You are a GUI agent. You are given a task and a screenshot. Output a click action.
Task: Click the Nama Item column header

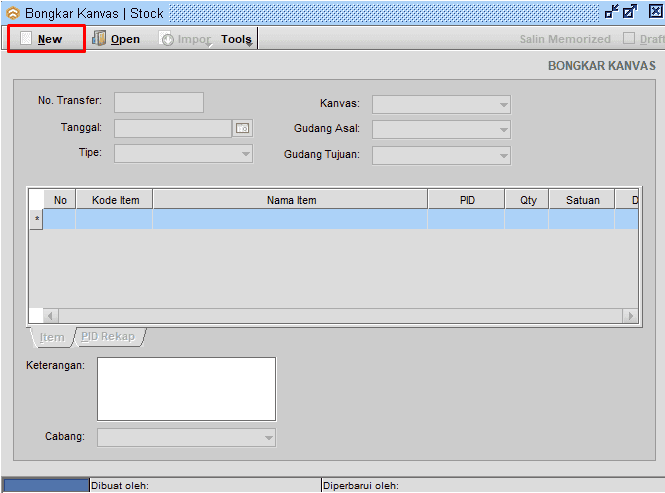(x=291, y=200)
